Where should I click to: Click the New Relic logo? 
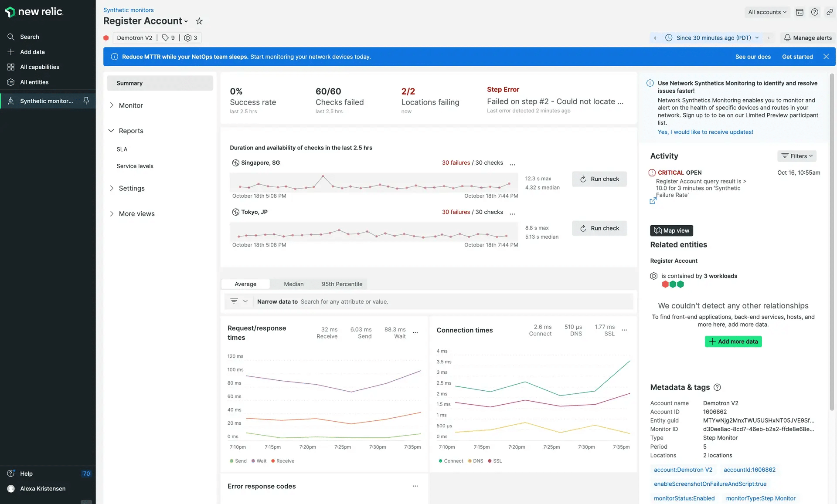pyautogui.click(x=34, y=12)
